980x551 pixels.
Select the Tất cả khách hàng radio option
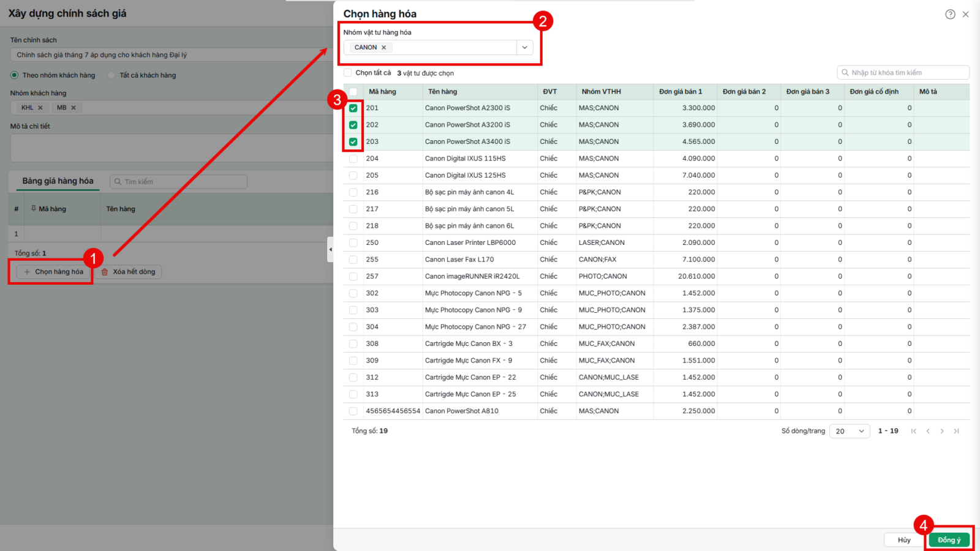coord(111,75)
